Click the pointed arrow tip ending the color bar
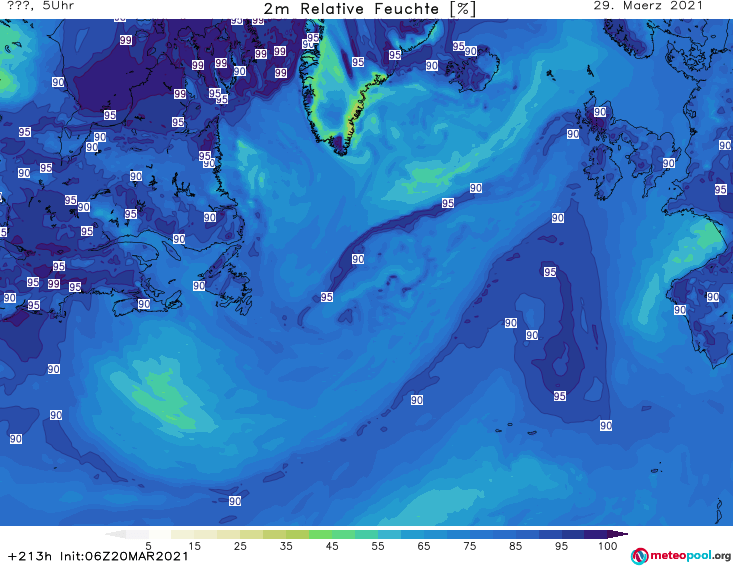The height and width of the screenshot is (566, 733). click(618, 534)
